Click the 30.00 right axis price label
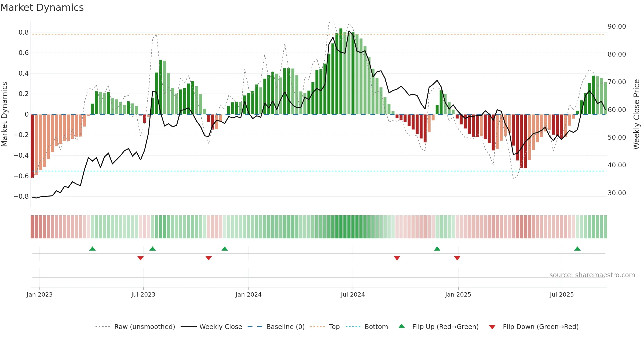644x362 pixels. pyautogui.click(x=617, y=193)
